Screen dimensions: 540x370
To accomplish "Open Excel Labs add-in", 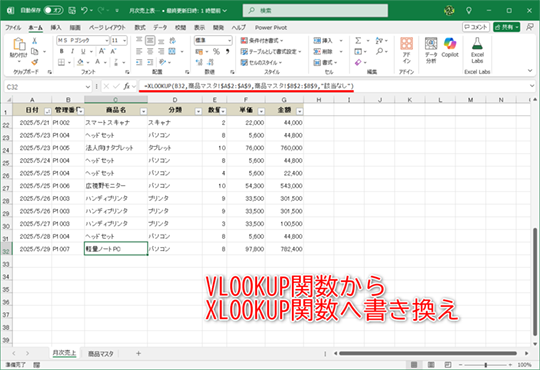I will (477, 50).
